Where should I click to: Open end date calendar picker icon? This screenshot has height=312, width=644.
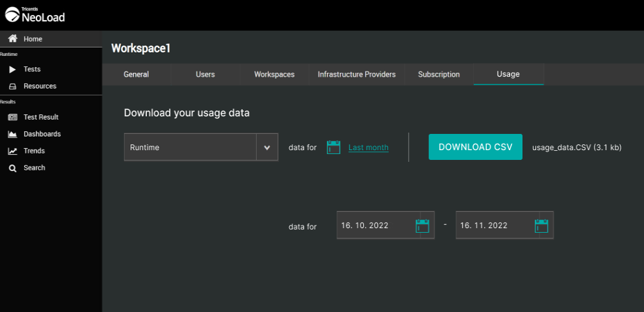point(541,226)
